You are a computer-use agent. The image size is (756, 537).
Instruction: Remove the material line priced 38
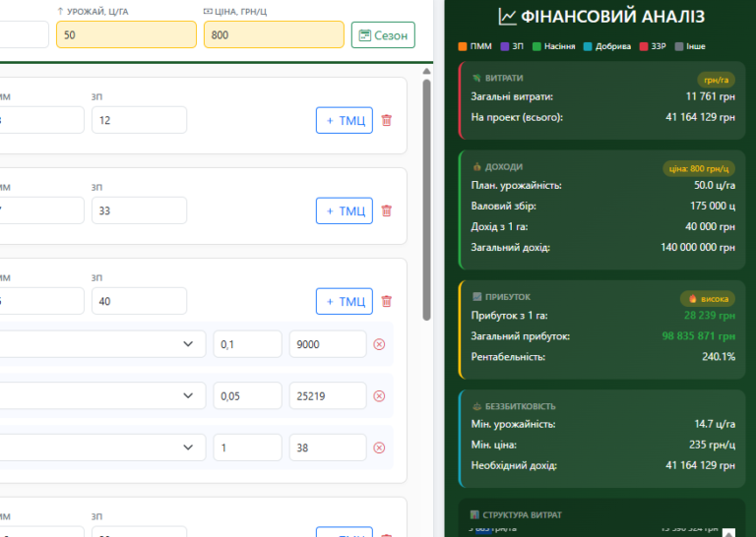tap(379, 447)
